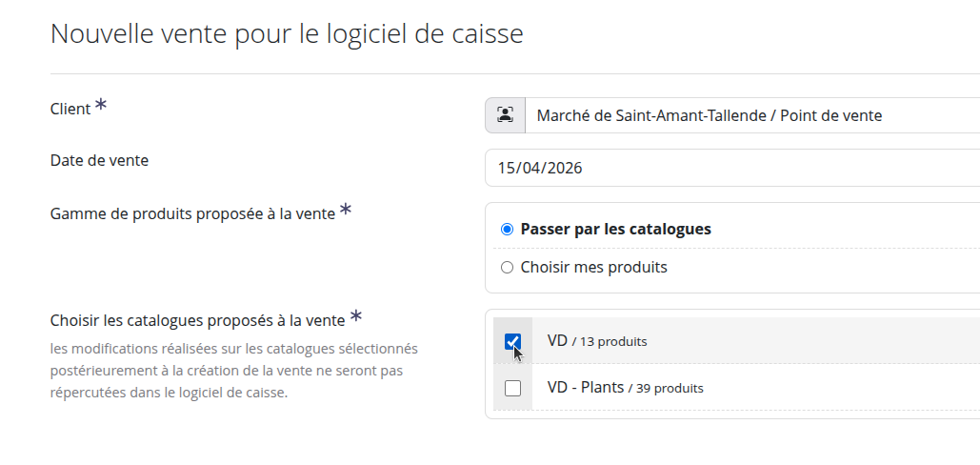Click the asterisk beside Choisir les catalogues label
The height and width of the screenshot is (465, 980).
[x=356, y=316]
